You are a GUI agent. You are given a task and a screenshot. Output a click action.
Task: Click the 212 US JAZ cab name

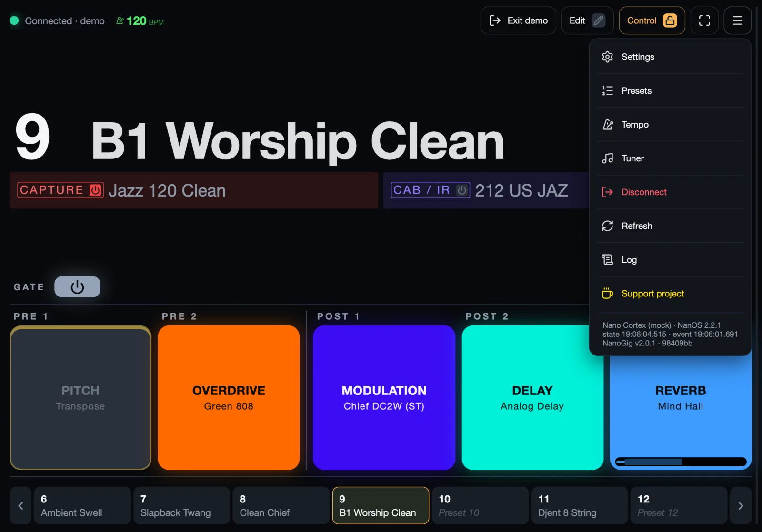pyautogui.click(x=521, y=190)
